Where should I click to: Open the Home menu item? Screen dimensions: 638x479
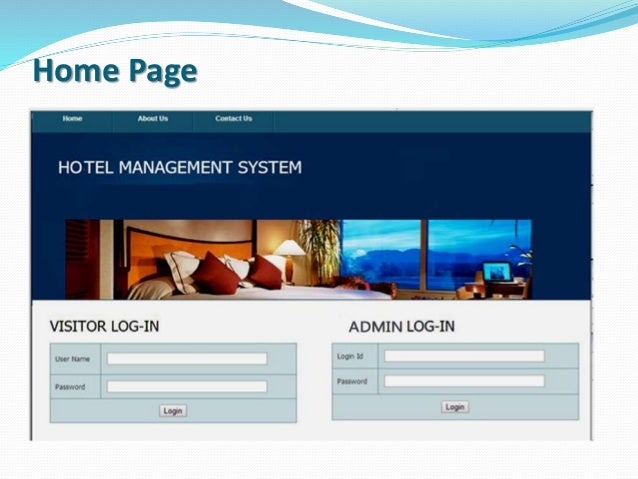pos(72,119)
